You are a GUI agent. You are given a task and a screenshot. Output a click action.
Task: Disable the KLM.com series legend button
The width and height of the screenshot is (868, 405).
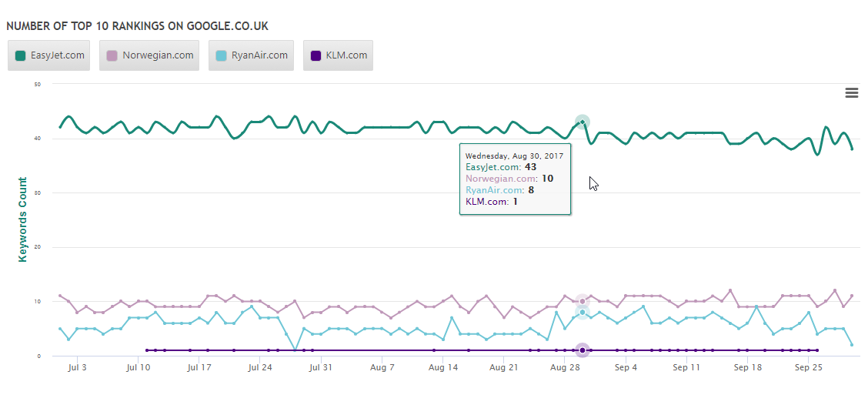tap(339, 55)
